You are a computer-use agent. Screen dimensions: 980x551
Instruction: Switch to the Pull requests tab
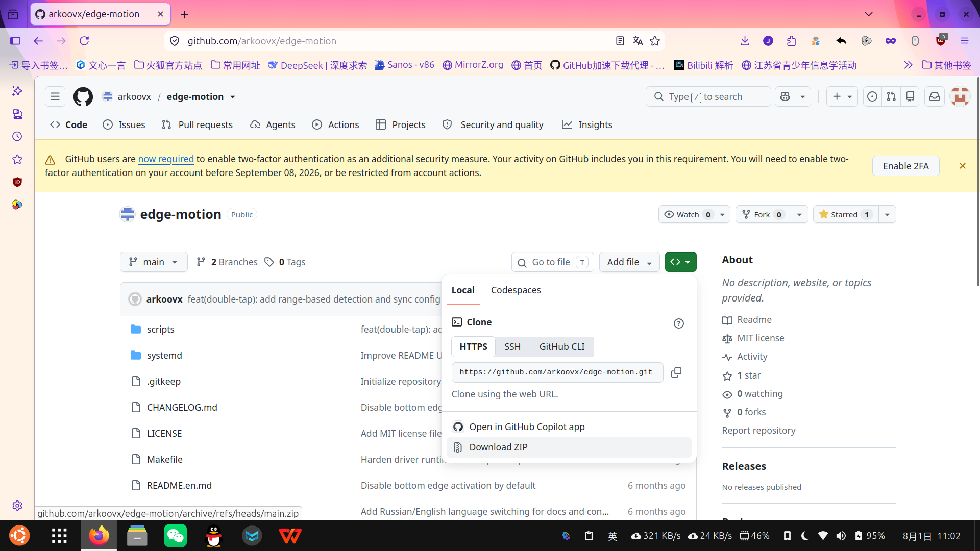[x=197, y=124]
